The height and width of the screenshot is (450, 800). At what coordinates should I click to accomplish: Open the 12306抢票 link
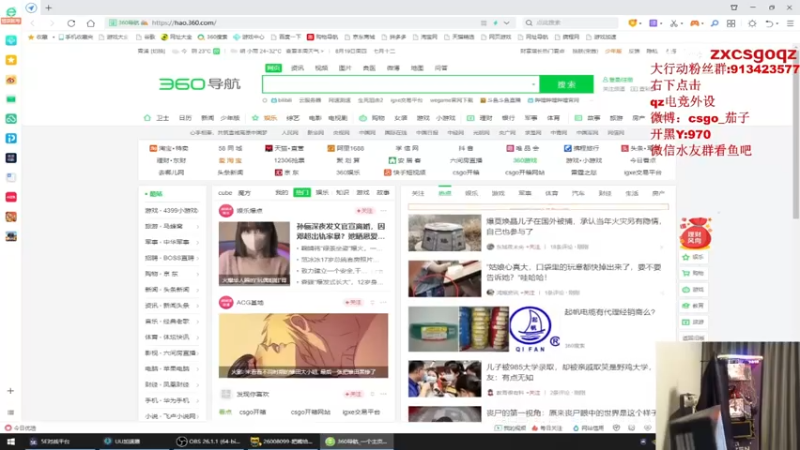click(x=289, y=160)
